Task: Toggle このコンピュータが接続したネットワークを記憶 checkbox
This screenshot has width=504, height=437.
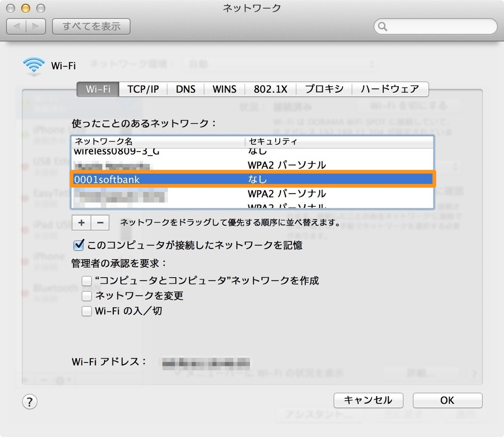Action: pos(79,245)
